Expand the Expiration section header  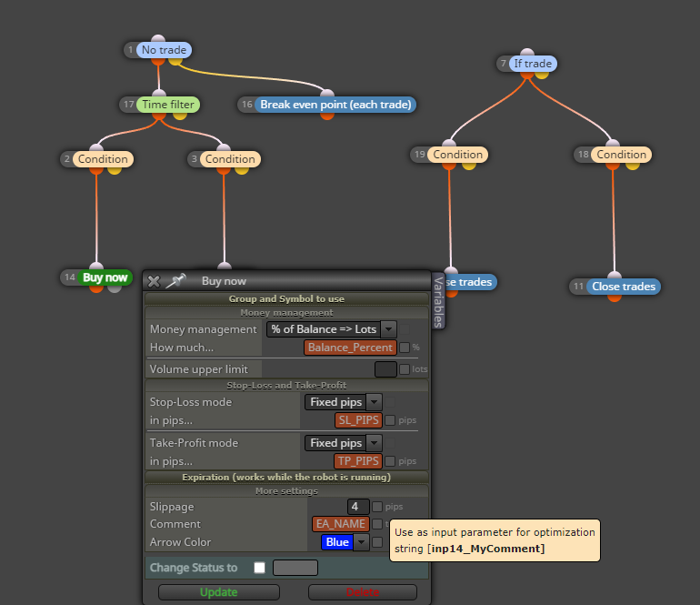coord(286,478)
